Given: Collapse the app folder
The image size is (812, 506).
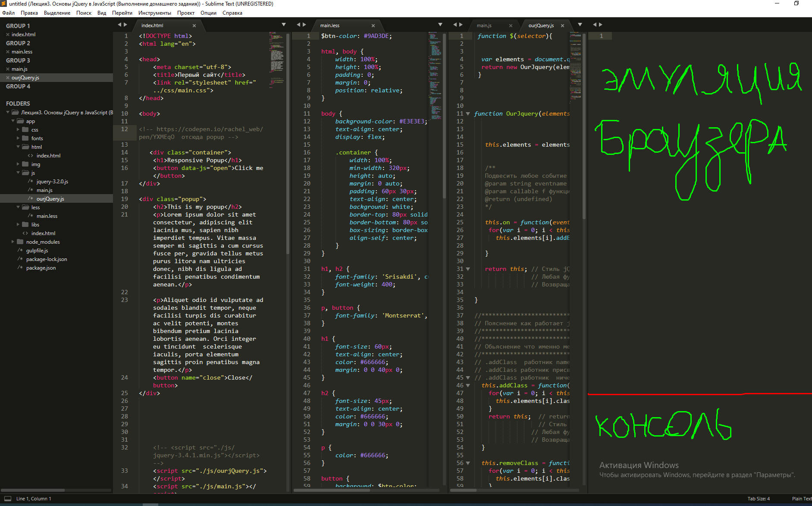Looking at the screenshot, I should (13, 121).
